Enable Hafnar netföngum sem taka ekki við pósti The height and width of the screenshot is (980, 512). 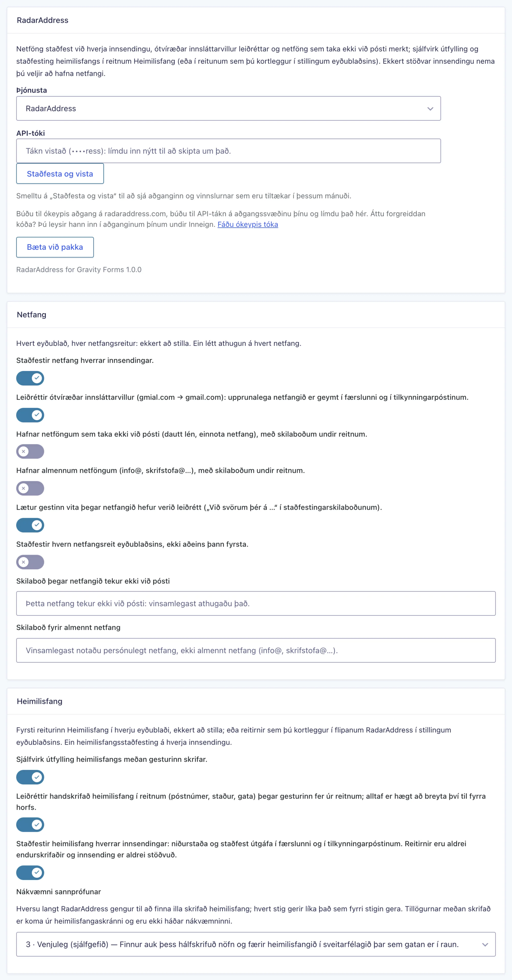[x=30, y=452]
